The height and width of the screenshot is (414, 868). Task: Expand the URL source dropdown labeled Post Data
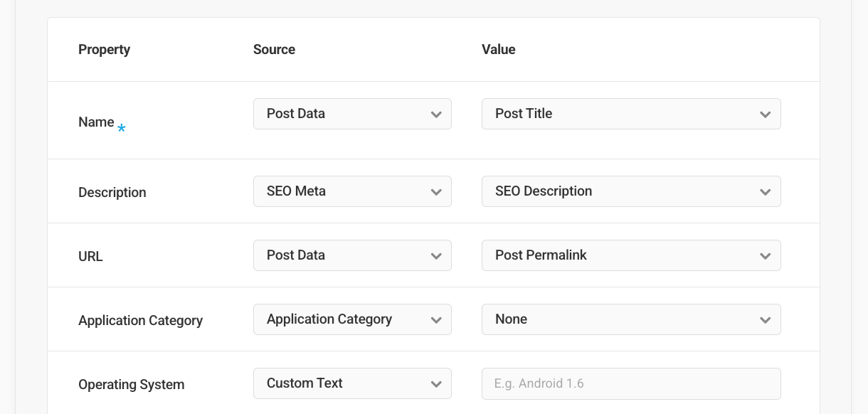(x=352, y=255)
